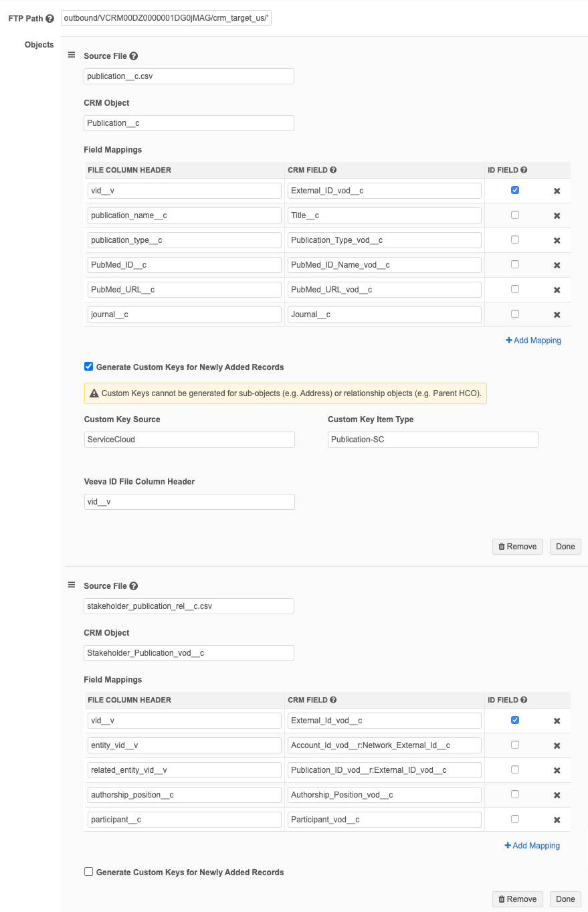
Task: Remove the journal__c mapping row
Action: [x=557, y=314]
